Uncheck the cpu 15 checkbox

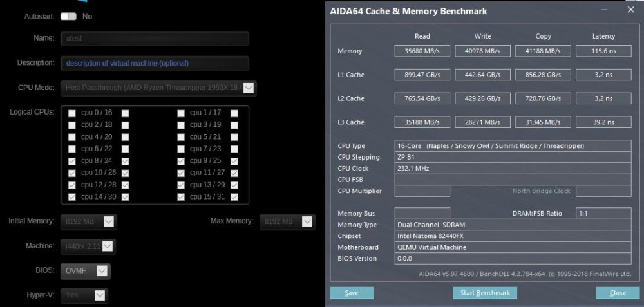tap(181, 197)
